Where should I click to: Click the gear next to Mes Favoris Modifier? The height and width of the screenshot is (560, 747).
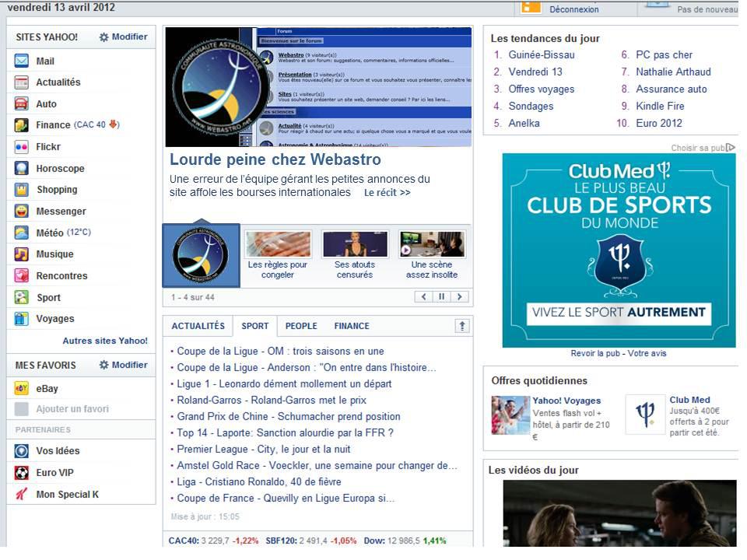(x=103, y=366)
